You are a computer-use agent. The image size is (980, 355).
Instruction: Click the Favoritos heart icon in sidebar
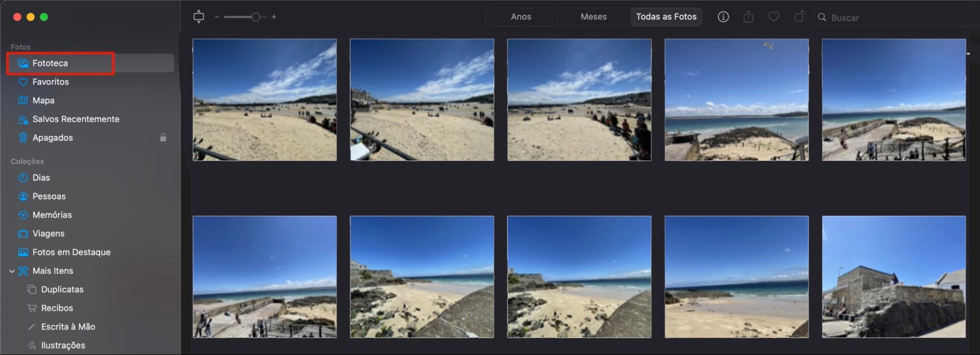[23, 82]
